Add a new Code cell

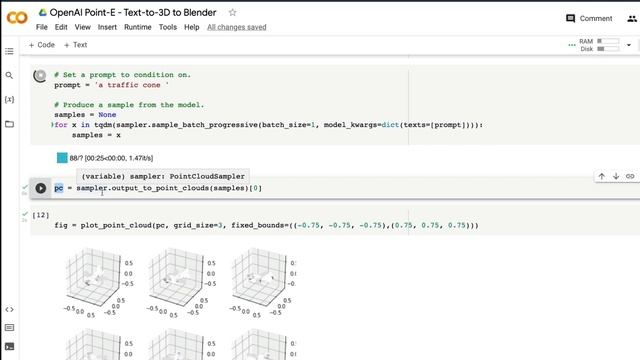pyautogui.click(x=42, y=45)
